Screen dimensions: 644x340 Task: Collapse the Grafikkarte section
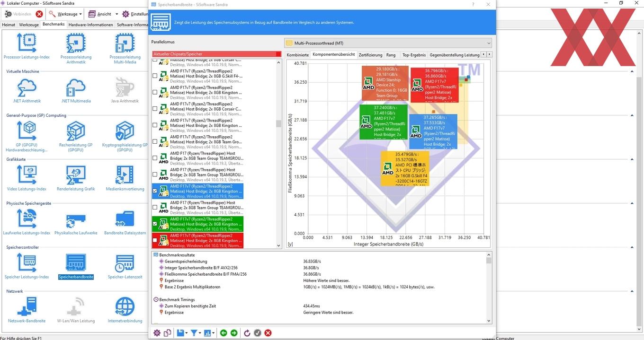coord(632,159)
